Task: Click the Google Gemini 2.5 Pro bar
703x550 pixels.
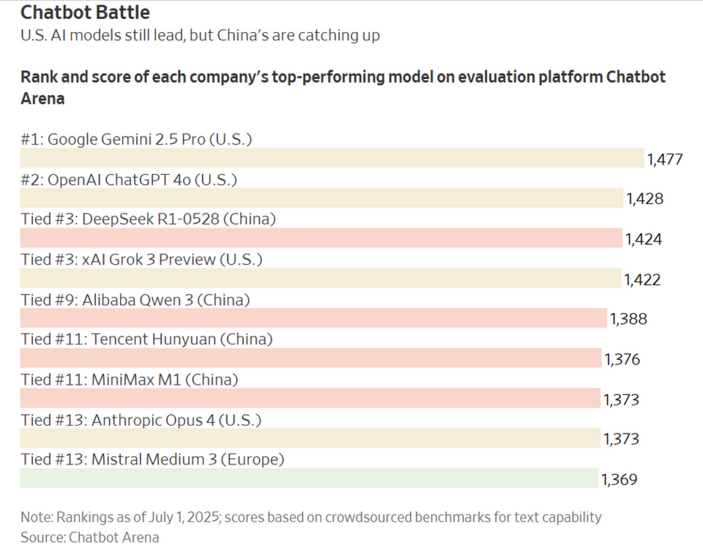Action: click(x=332, y=158)
